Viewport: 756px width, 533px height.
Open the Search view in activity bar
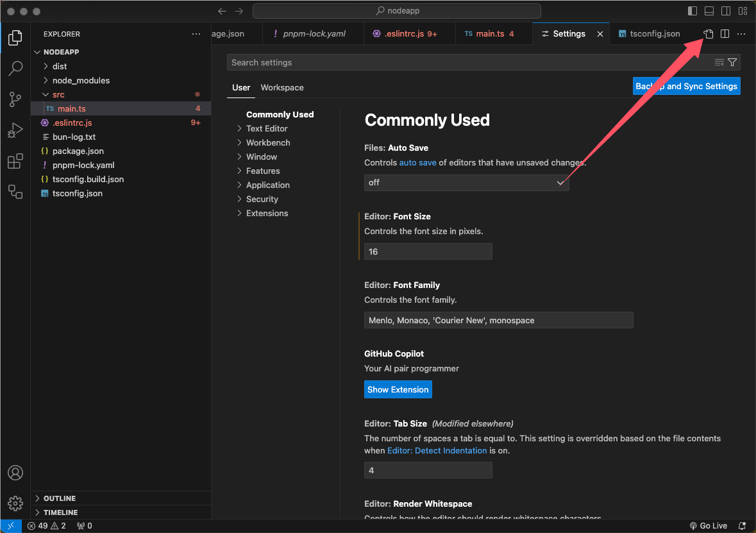click(15, 68)
